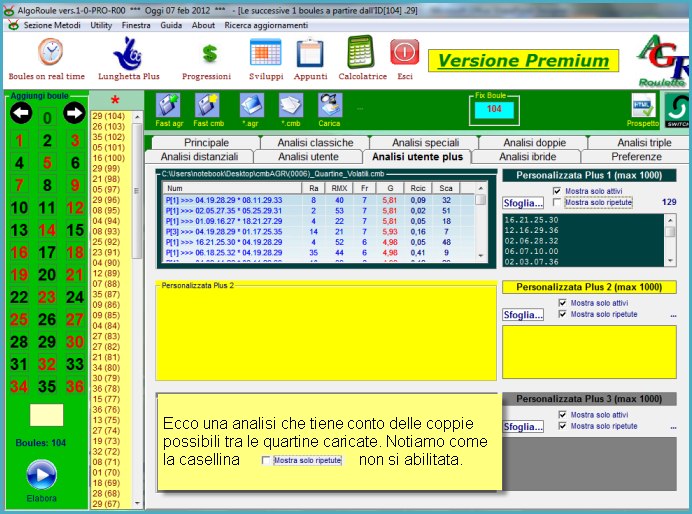Screen dimensions: 692x514
Task: Switch to the Principale tab
Action: (206, 143)
